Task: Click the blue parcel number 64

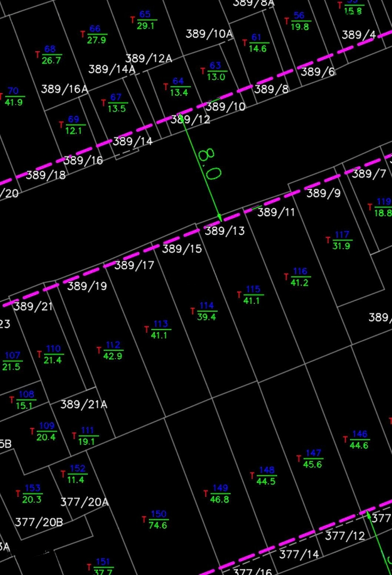Action: [x=178, y=81]
